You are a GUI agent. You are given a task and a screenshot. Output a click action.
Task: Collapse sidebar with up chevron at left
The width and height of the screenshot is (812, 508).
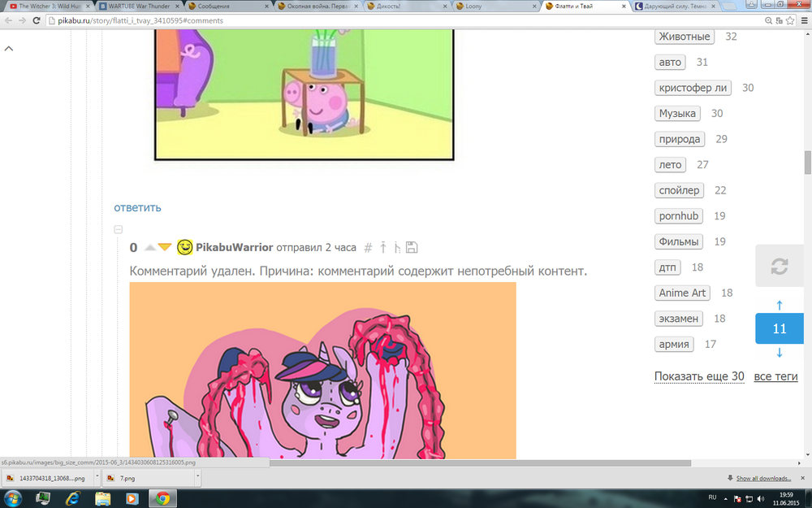point(9,49)
